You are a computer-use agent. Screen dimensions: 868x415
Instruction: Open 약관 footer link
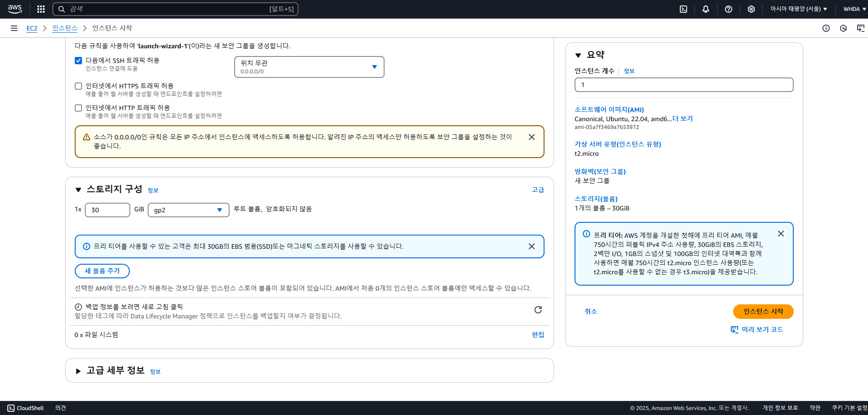click(x=815, y=408)
